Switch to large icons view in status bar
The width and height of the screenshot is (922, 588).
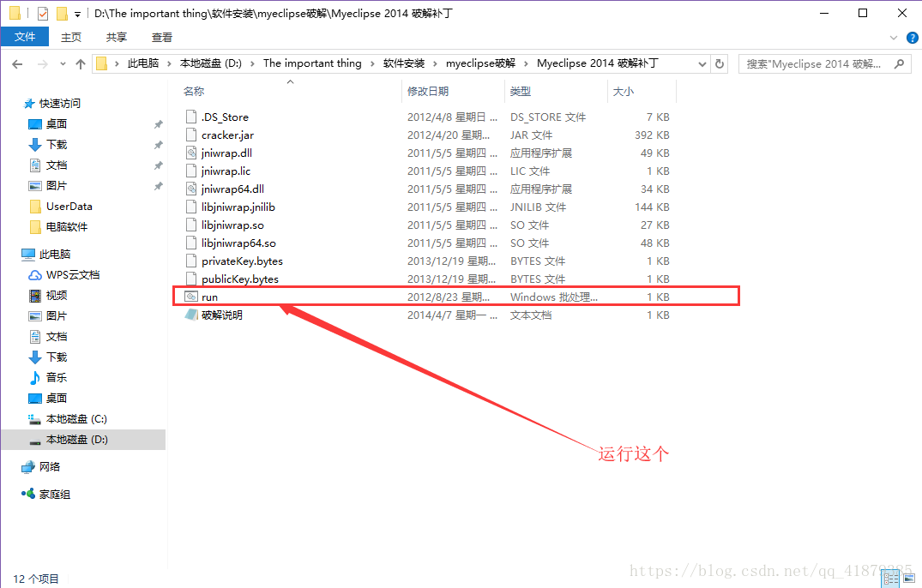(x=908, y=579)
